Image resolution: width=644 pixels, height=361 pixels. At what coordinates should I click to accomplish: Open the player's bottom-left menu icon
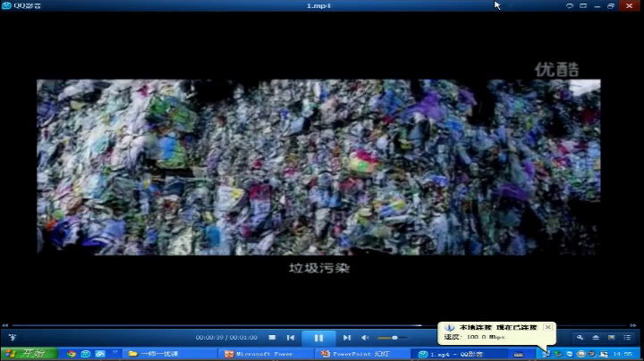12,338
